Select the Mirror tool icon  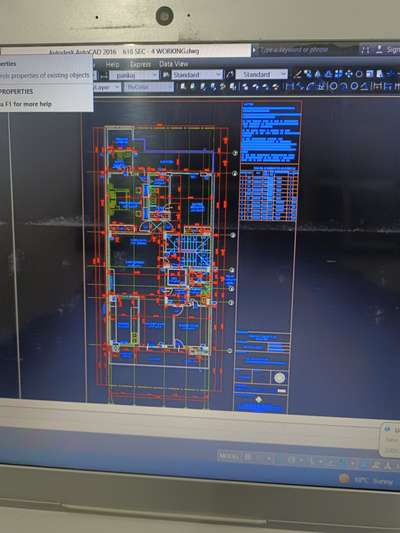(x=318, y=74)
